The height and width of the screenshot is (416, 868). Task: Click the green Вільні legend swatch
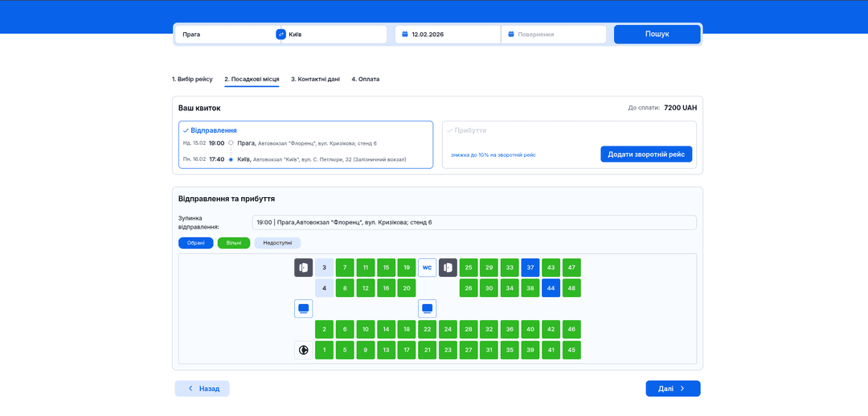(234, 243)
